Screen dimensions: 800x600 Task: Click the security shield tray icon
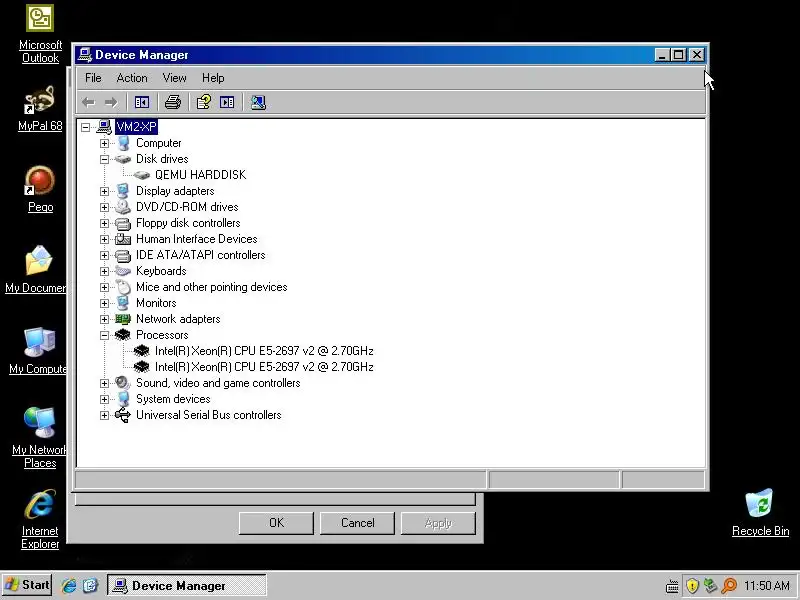pos(692,586)
